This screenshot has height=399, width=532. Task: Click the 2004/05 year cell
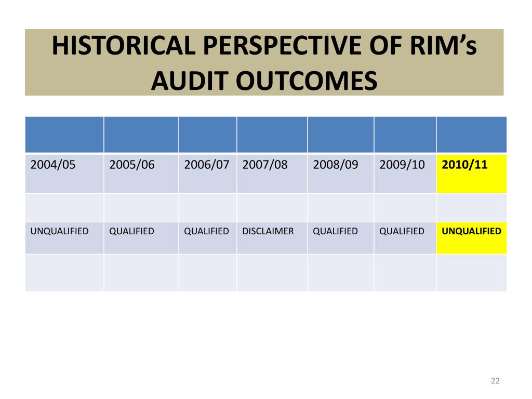(x=64, y=174)
